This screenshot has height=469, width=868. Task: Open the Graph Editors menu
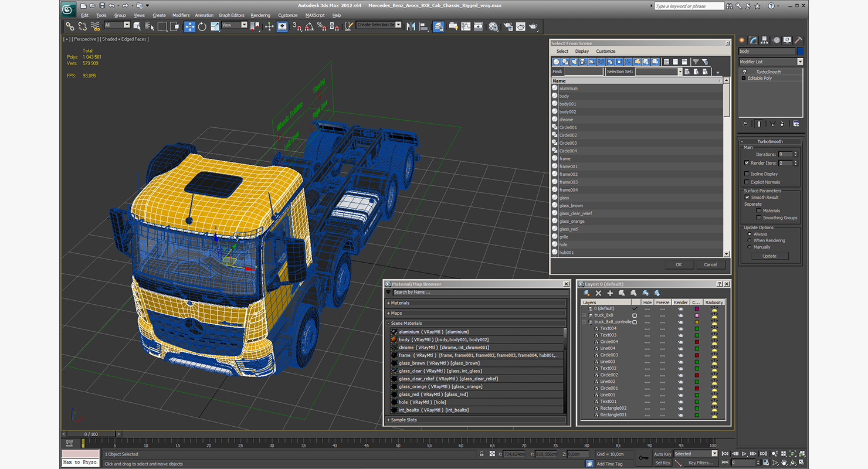[x=232, y=15]
